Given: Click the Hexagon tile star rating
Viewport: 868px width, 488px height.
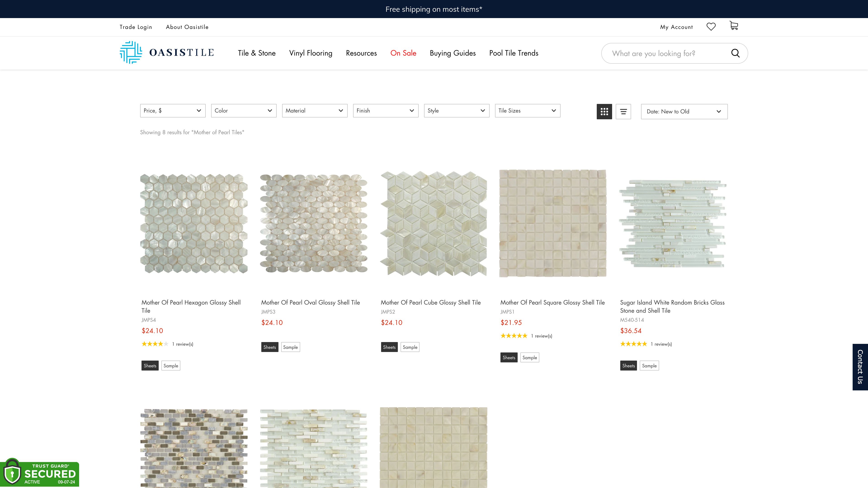Looking at the screenshot, I should click(155, 344).
